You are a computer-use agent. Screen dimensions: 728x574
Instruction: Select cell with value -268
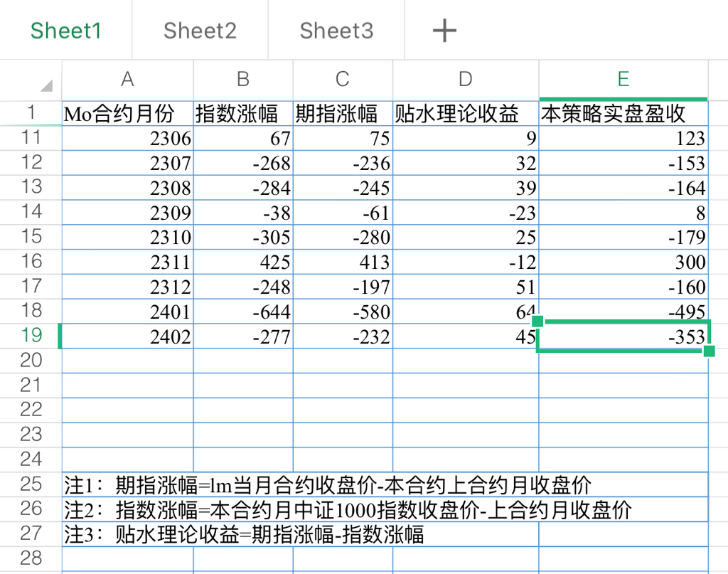tap(243, 163)
